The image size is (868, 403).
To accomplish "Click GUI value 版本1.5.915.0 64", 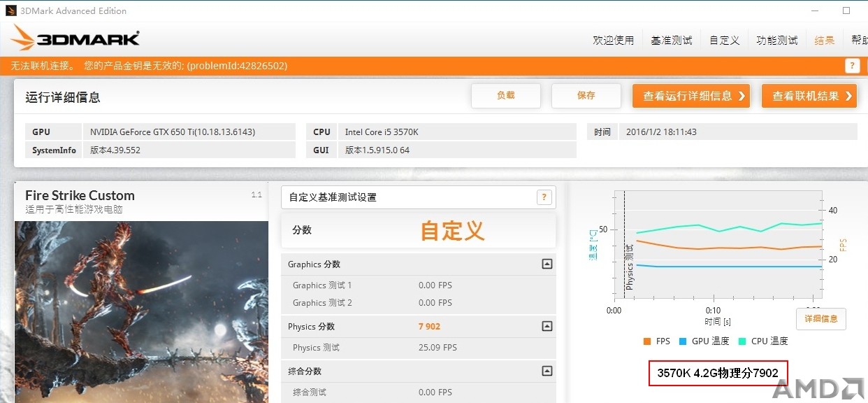I will coord(458,150).
